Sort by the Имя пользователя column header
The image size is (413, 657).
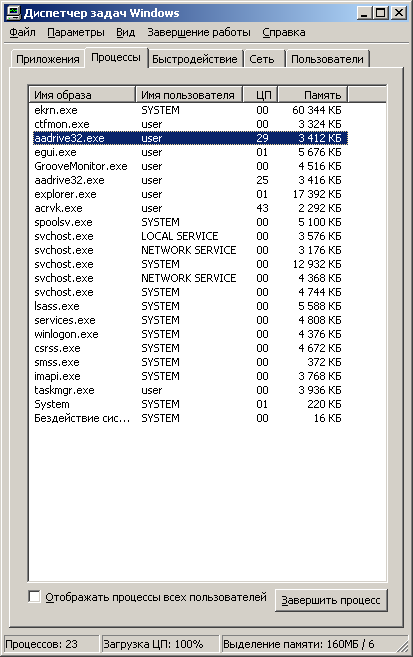(189, 95)
